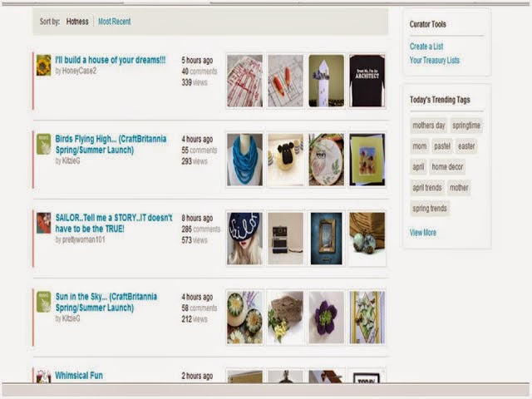
Task: Click View More trending tags
Action: tap(423, 233)
